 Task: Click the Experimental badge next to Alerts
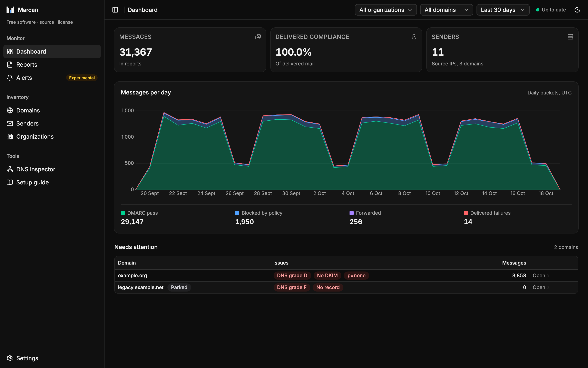pyautogui.click(x=82, y=78)
